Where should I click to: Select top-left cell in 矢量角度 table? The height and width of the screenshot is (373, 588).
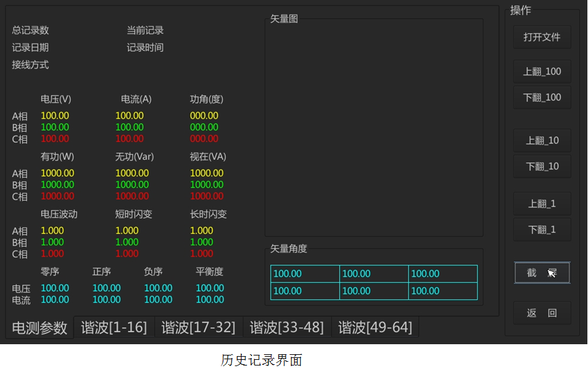coord(305,274)
